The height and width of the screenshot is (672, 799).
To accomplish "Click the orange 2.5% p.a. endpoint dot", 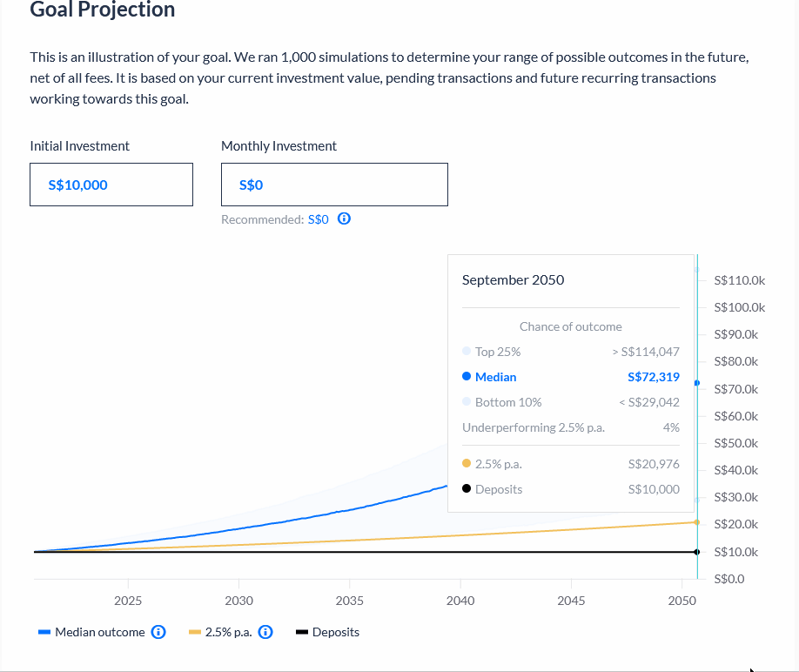I will tap(697, 522).
